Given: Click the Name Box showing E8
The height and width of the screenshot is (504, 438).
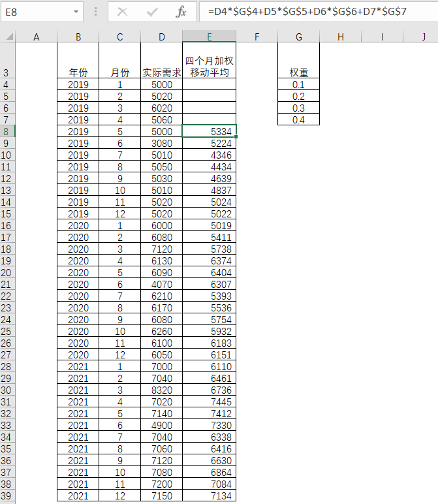Looking at the screenshot, I should (36, 12).
